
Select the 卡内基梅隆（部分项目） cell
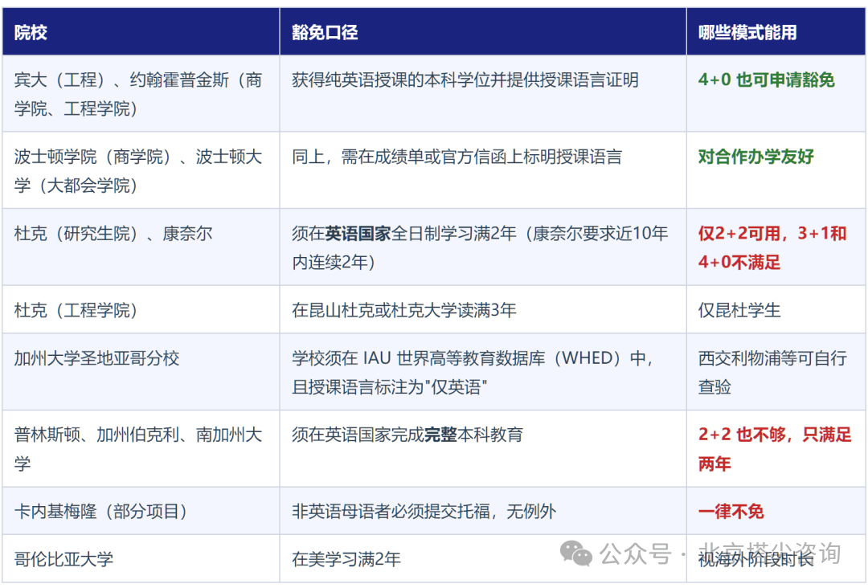[141, 511]
